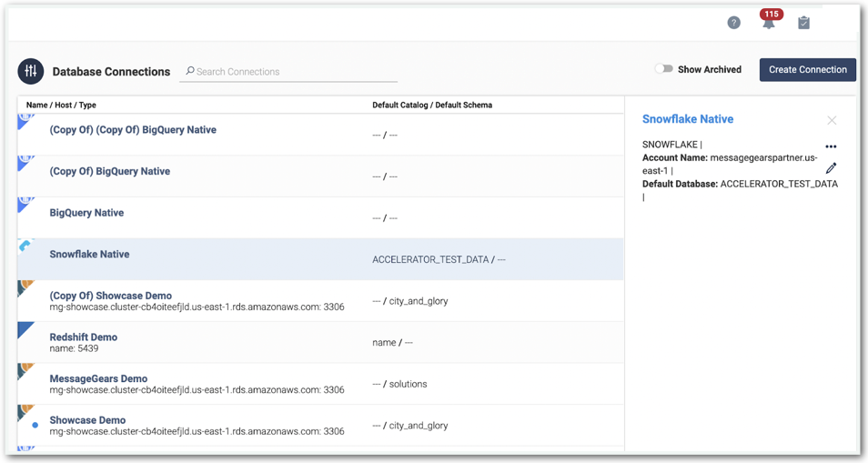Screen dimensions: 868x463
Task: Click ACCELERATOR_TEST_DATA / --- cell
Action: [x=439, y=259]
